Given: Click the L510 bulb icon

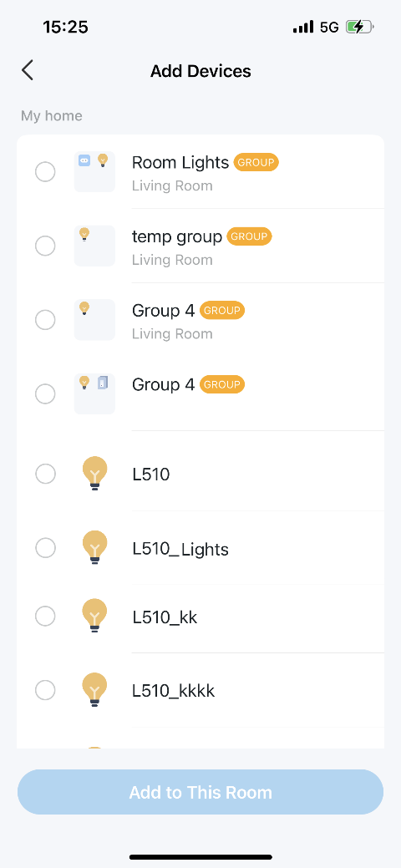Looking at the screenshot, I should [94, 474].
